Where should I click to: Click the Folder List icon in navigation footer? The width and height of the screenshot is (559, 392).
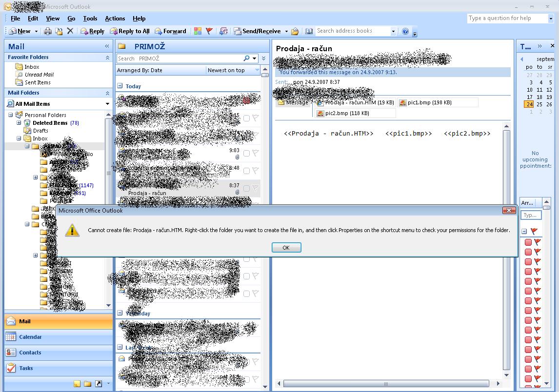(x=88, y=384)
